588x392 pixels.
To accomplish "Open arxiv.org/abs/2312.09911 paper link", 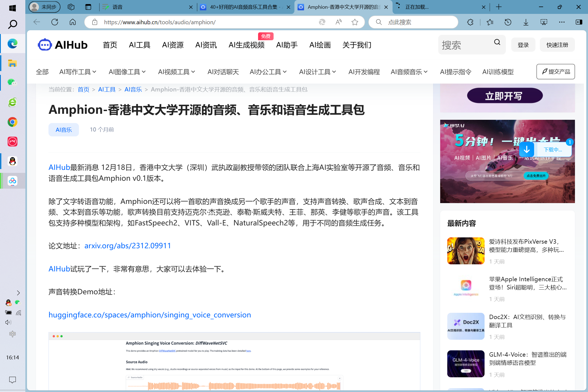I will [x=128, y=246].
